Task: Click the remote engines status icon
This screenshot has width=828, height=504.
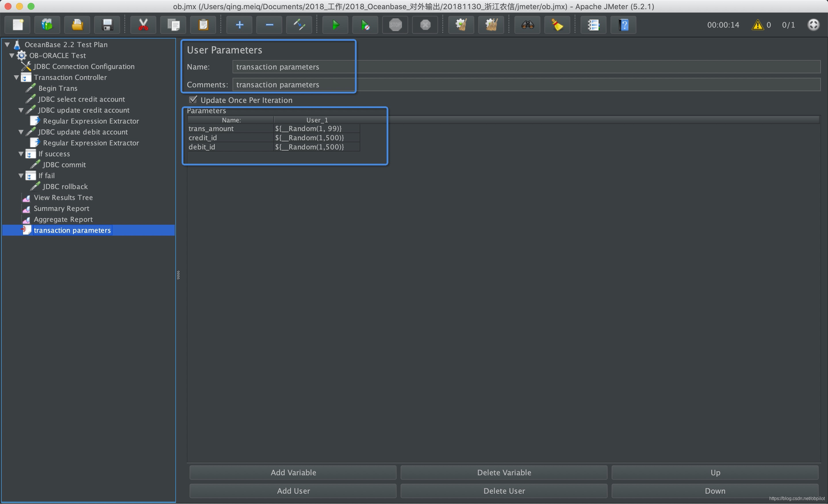Action: tap(813, 25)
